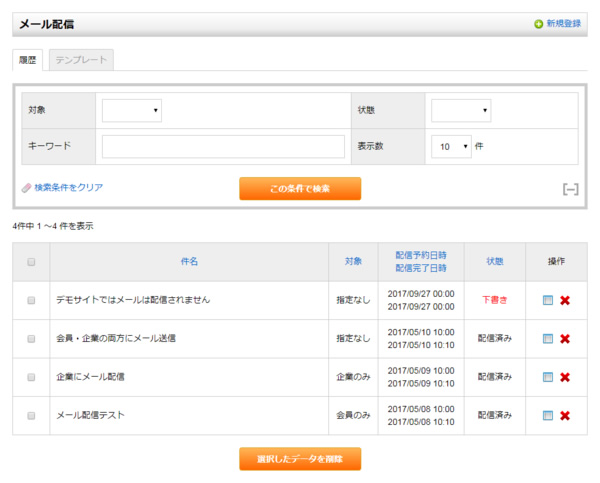
Task: Delete 企業にメール配信 with the red X
Action: click(565, 377)
